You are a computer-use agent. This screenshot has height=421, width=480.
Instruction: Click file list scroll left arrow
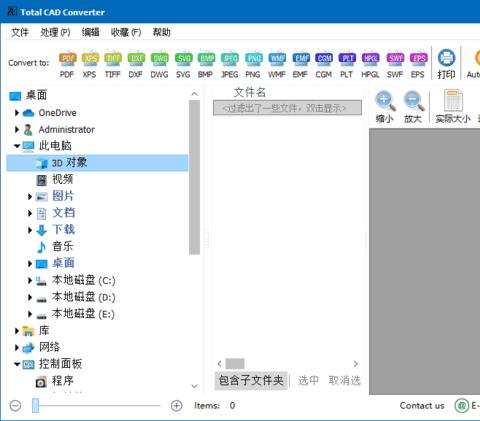(219, 364)
